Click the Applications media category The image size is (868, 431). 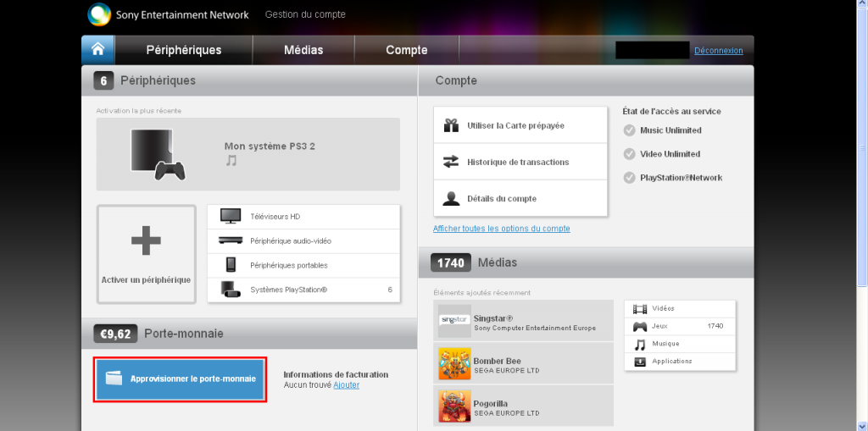[680, 362]
